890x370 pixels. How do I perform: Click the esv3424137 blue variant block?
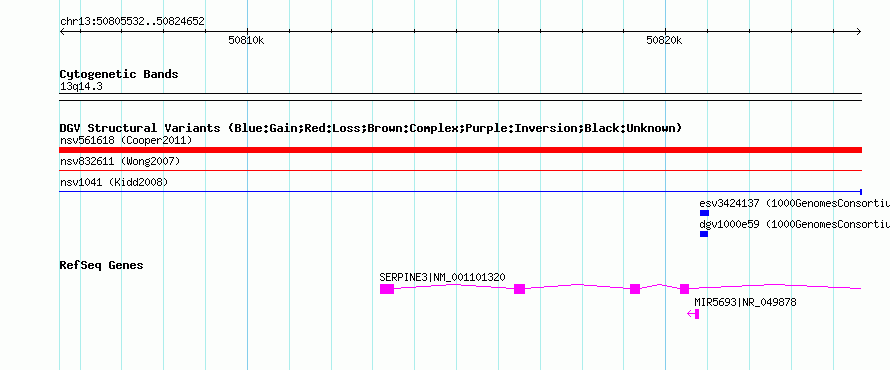coord(704,213)
